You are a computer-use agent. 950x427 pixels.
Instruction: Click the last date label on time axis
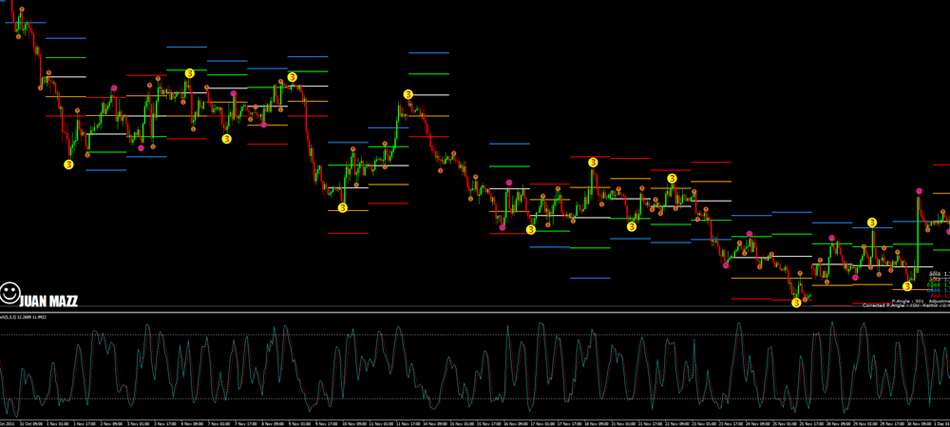point(936,423)
